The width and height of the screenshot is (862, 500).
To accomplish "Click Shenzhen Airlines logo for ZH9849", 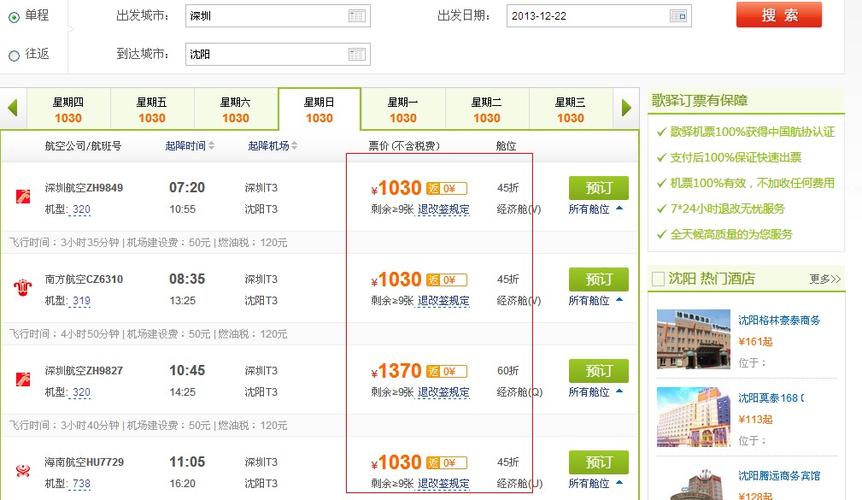I will 23,196.
